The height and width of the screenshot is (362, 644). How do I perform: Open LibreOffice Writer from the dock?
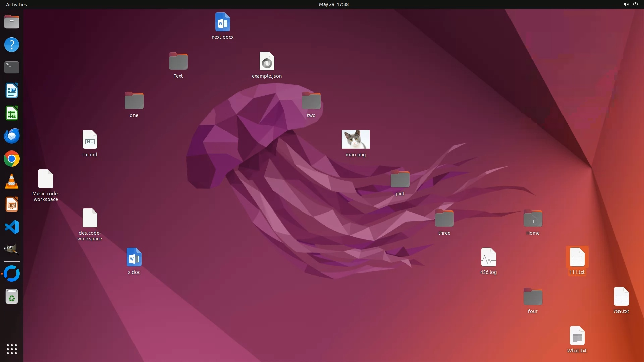pyautogui.click(x=12, y=90)
